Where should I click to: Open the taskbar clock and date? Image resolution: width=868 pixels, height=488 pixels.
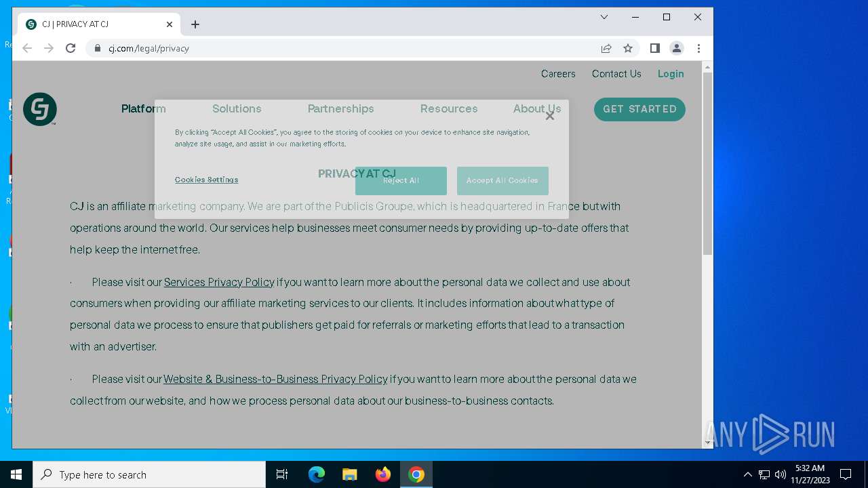[x=810, y=474]
